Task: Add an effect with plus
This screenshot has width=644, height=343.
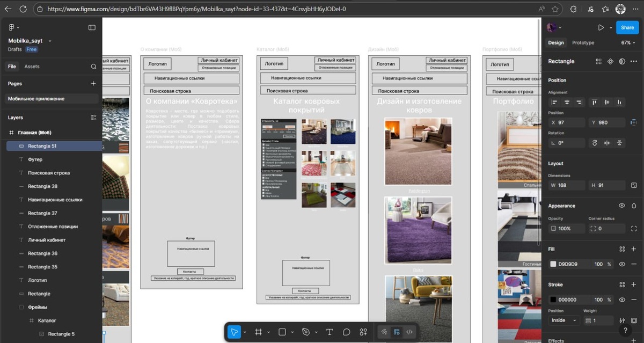Action: click(634, 341)
